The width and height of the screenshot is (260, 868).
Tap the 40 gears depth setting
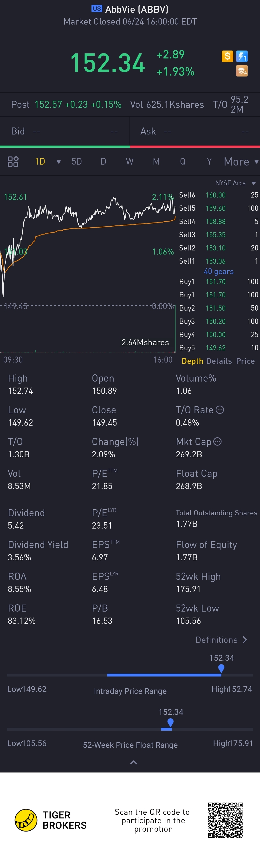[219, 271]
